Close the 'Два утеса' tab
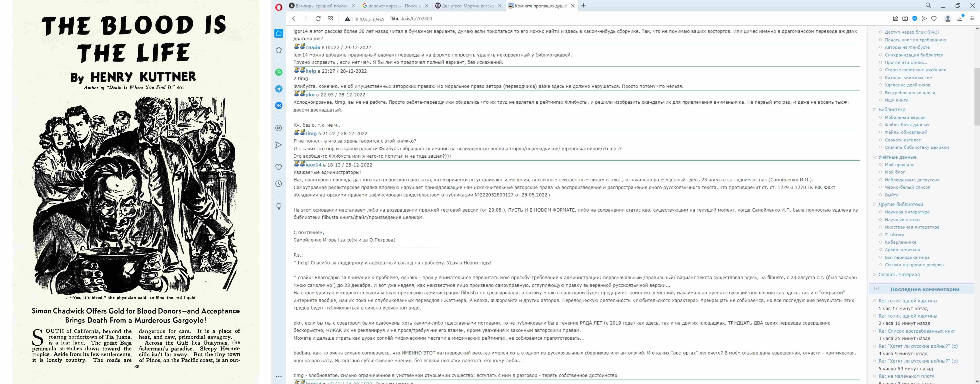The image size is (980, 384). tap(499, 6)
